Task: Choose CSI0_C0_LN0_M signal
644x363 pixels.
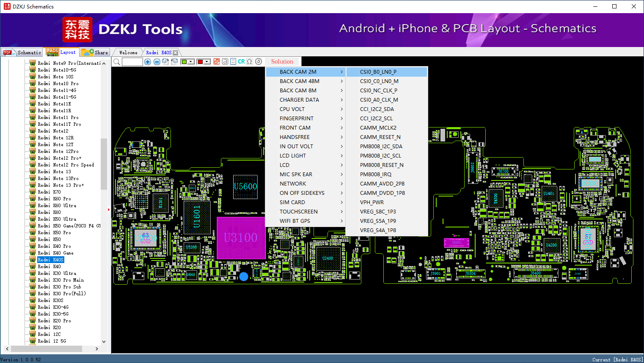Action: [387, 81]
